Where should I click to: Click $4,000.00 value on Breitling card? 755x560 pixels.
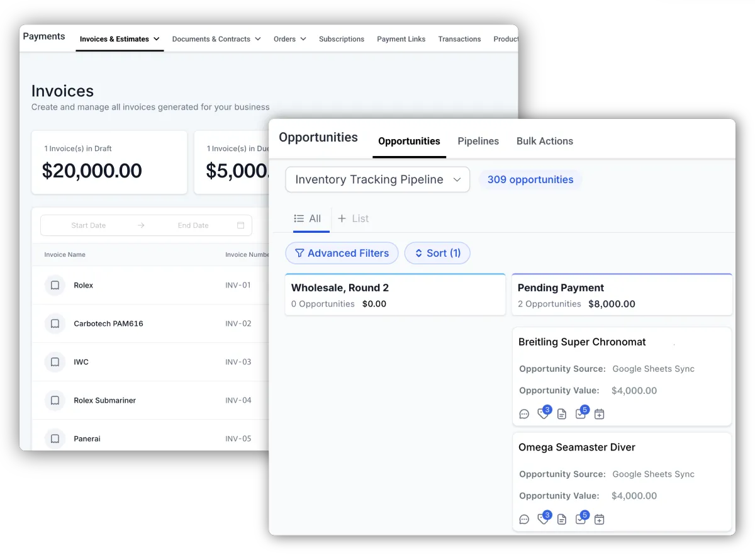pyautogui.click(x=634, y=391)
